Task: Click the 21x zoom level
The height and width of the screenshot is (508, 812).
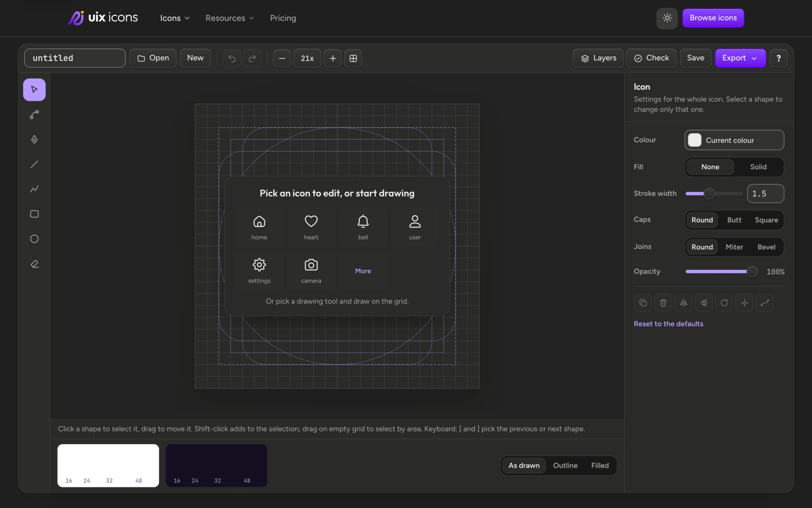Action: pyautogui.click(x=307, y=58)
